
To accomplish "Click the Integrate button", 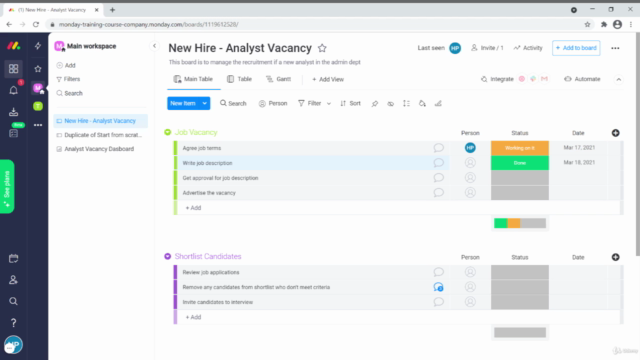I will pos(497,79).
